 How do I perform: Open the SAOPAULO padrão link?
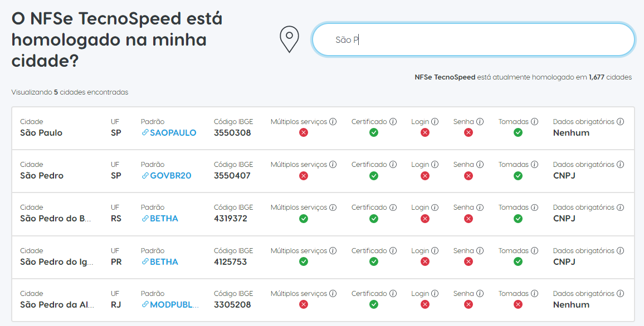click(x=169, y=133)
